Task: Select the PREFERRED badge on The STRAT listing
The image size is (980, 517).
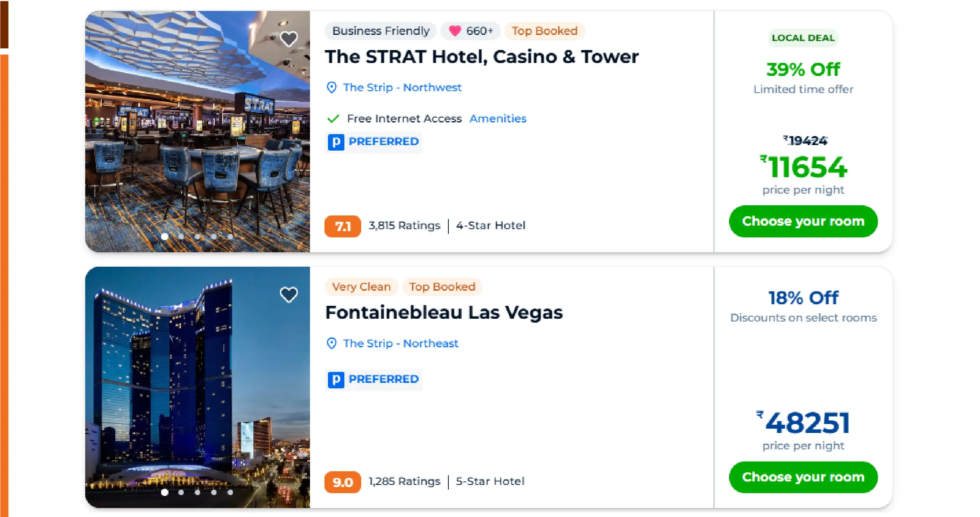Action: 373,142
